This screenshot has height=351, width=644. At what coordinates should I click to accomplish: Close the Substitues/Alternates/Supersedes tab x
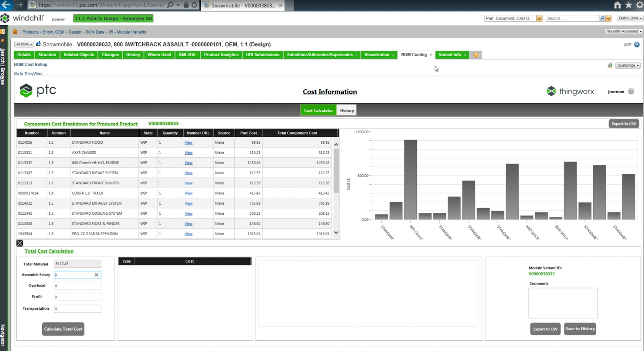(356, 55)
